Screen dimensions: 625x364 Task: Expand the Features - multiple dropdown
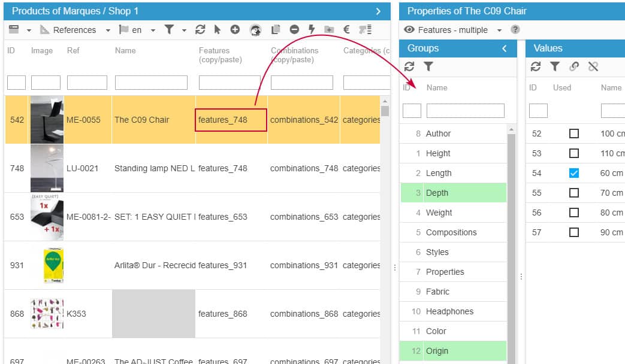[x=499, y=30]
